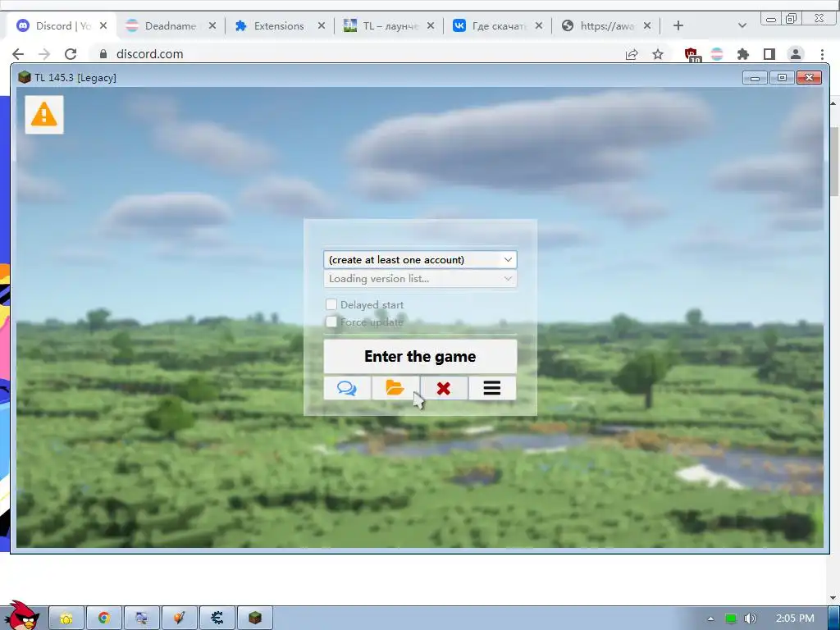Switch to the VK Где скачать tab
This screenshot has height=630, width=840.
coord(498,25)
